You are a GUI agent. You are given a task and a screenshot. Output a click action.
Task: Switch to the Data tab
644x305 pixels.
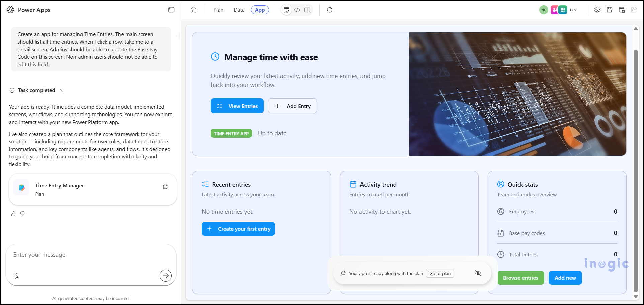[239, 10]
